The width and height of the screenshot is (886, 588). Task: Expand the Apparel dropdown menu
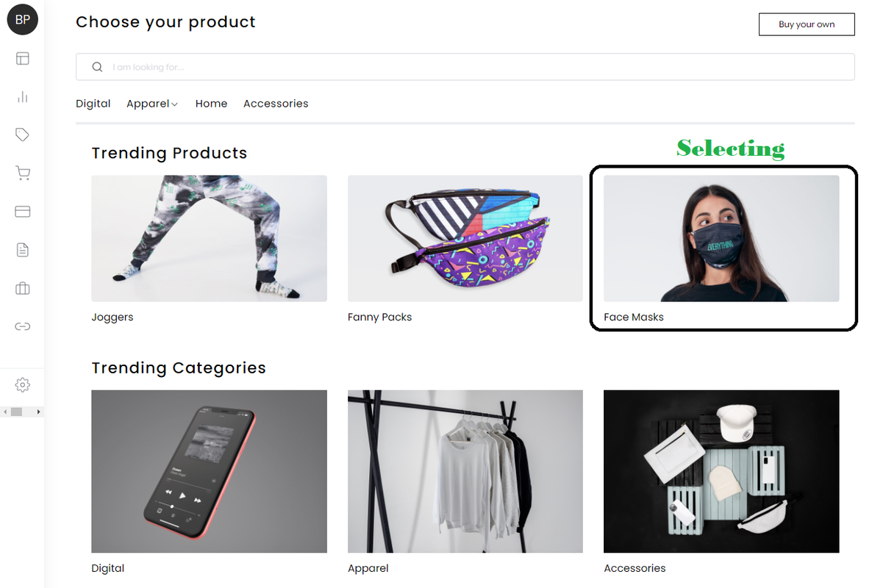(x=152, y=104)
